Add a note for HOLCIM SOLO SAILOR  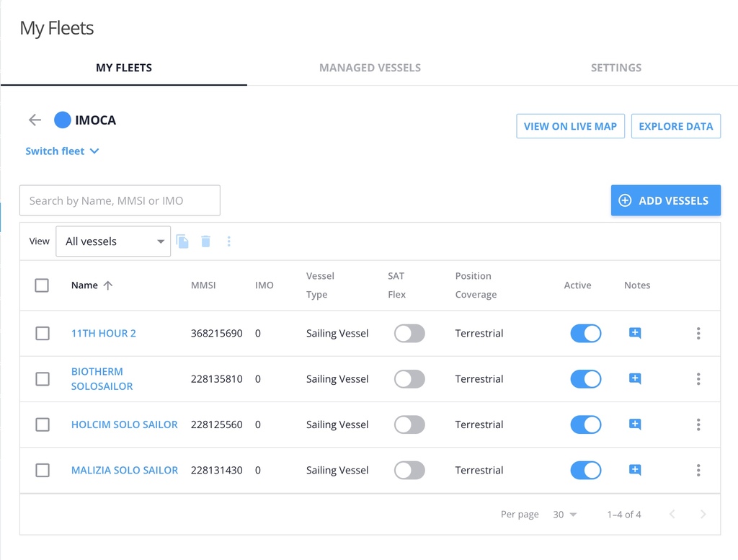point(635,425)
